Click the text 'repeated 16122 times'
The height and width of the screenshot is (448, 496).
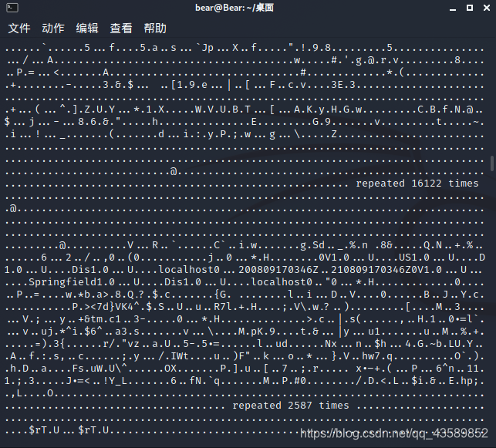click(x=417, y=184)
